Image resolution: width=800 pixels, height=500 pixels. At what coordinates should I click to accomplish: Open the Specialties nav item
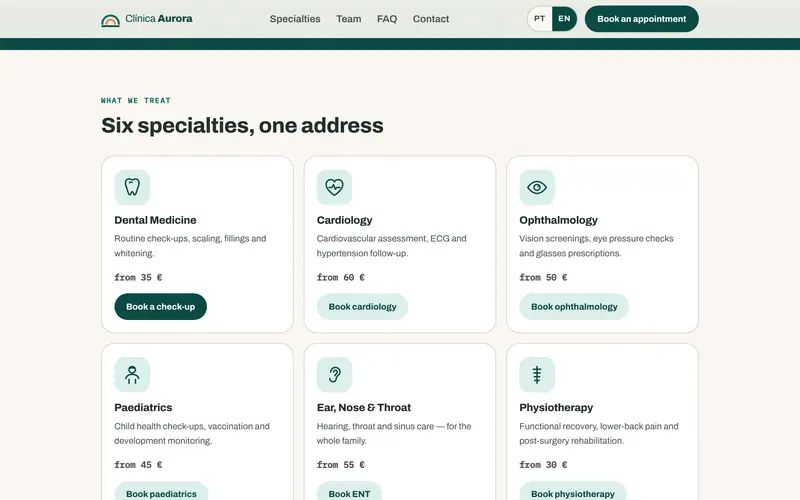pos(295,19)
